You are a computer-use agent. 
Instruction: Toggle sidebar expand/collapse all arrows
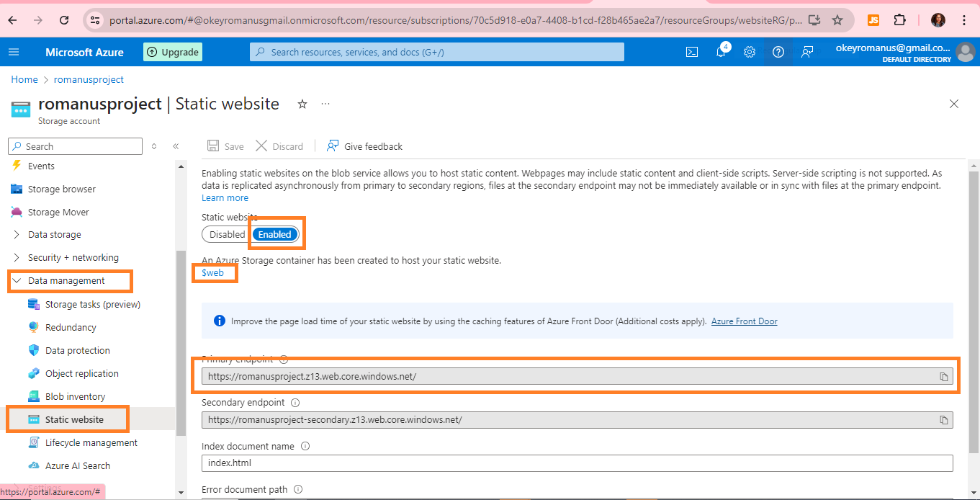click(154, 146)
